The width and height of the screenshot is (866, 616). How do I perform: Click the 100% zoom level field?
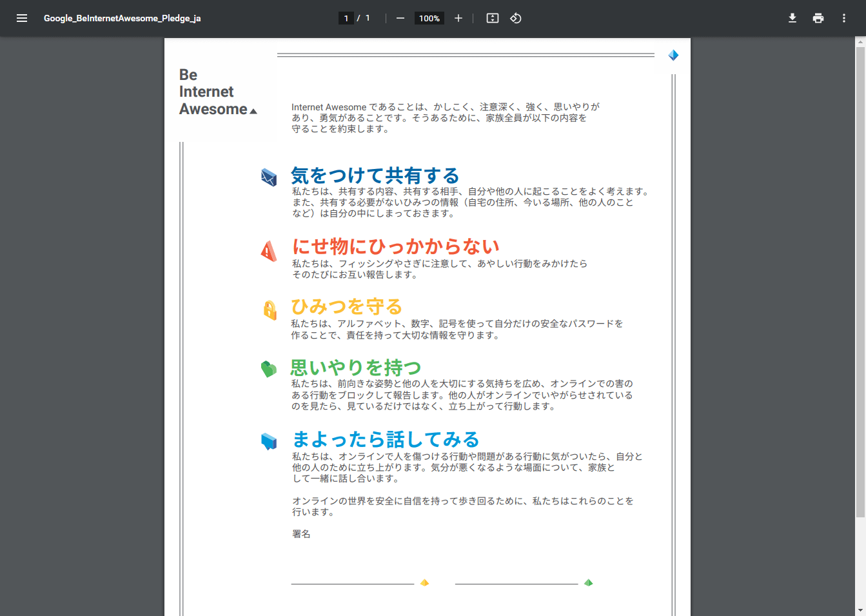pyautogui.click(x=429, y=18)
